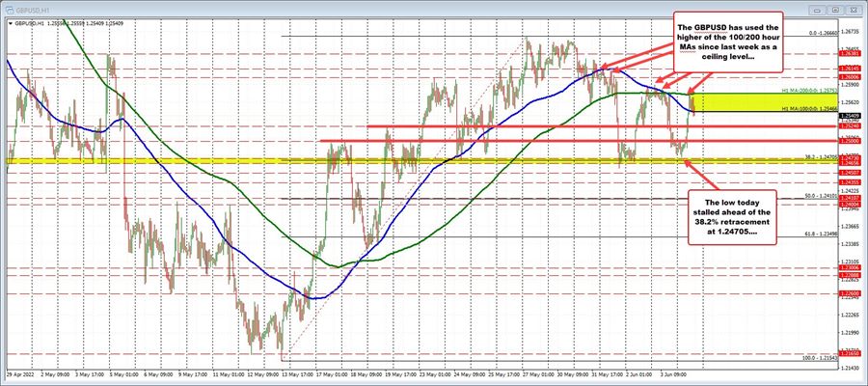Click the red 1.21650 price tag
Screen dimensions: 868x386
[x=850, y=353]
